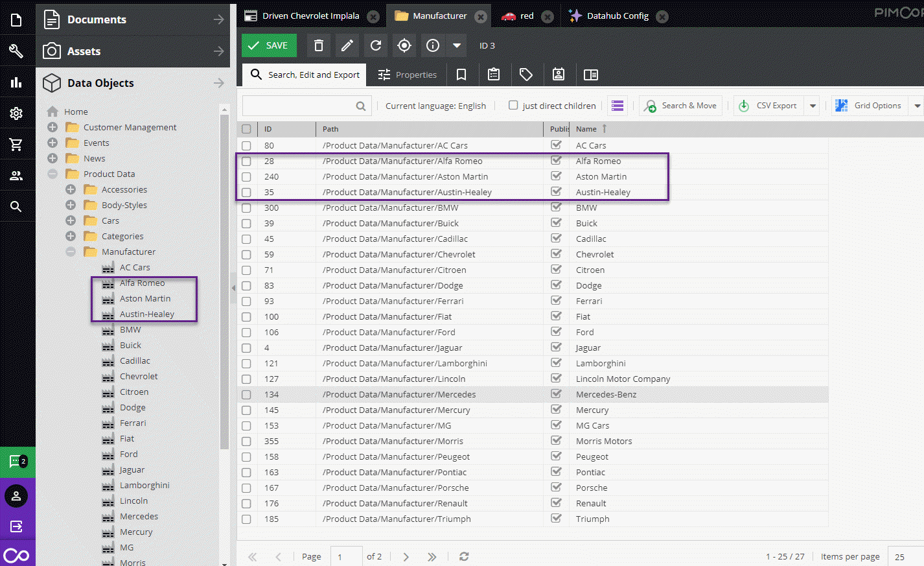The height and width of the screenshot is (566, 924).
Task: Switch to the Datahub Config tab
Action: (617, 16)
